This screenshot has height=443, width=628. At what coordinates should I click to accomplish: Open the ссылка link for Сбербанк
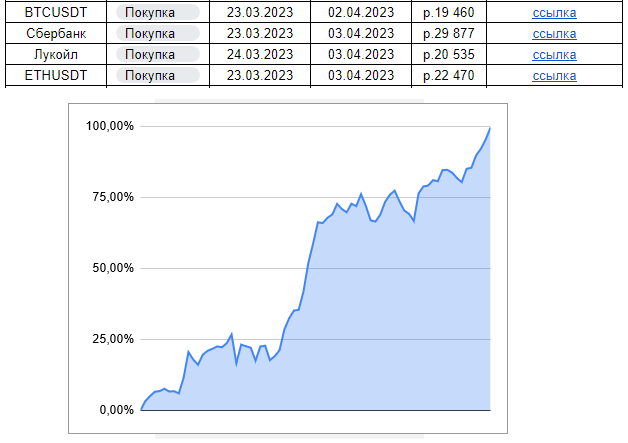[554, 33]
